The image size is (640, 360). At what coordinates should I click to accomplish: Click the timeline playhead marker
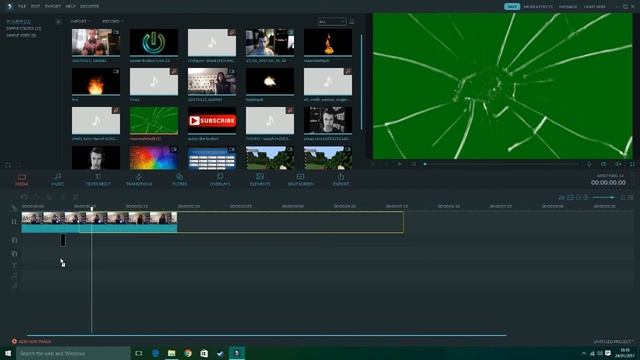91,209
